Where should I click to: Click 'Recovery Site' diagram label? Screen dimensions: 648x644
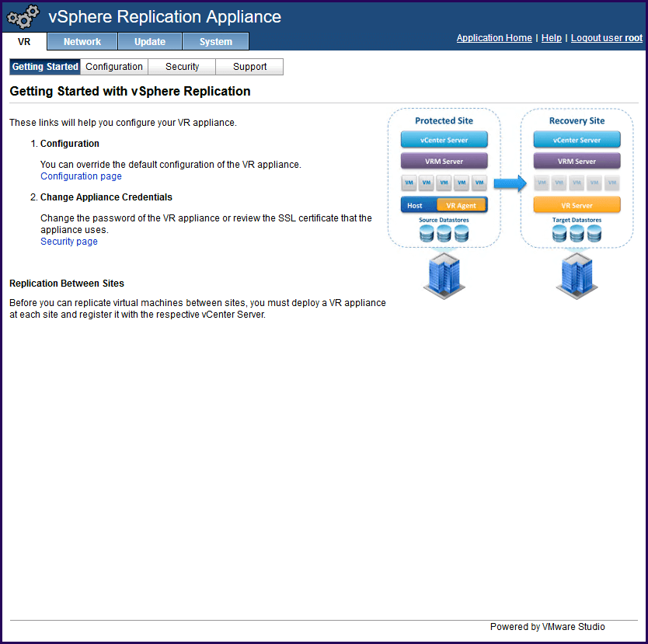(577, 120)
